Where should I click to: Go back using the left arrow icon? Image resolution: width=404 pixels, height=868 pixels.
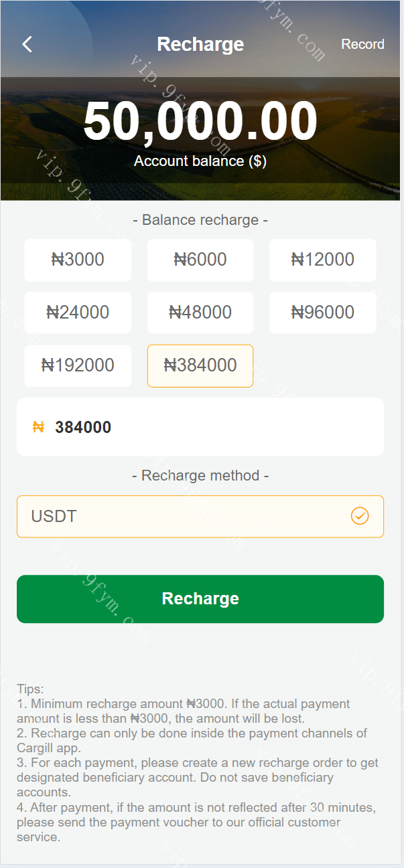pyautogui.click(x=27, y=45)
